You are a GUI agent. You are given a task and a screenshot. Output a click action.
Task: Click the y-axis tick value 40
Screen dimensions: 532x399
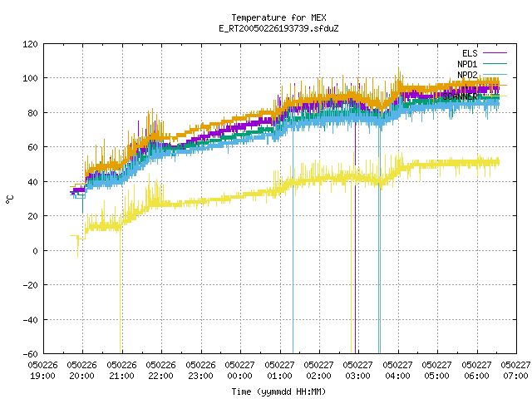click(x=33, y=182)
